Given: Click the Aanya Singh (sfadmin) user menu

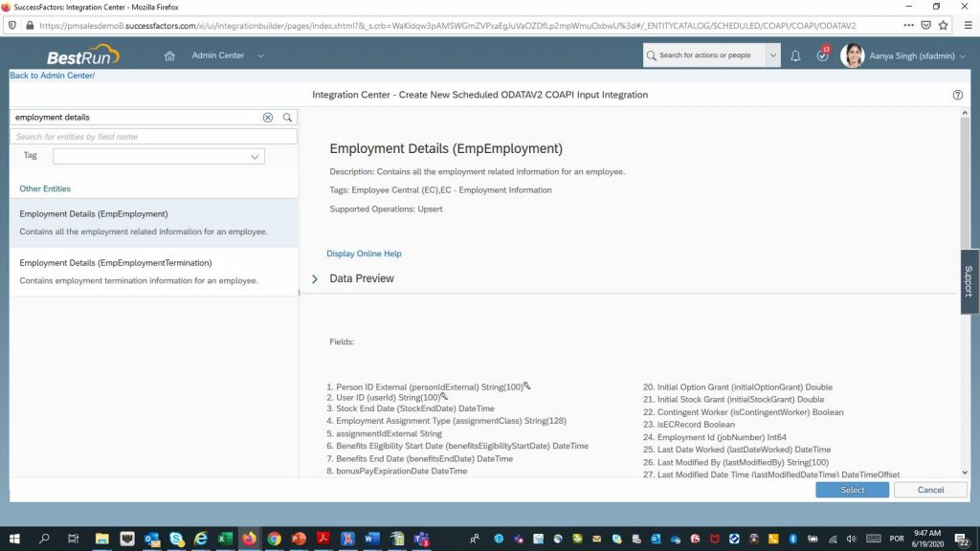Looking at the screenshot, I should tap(912, 56).
